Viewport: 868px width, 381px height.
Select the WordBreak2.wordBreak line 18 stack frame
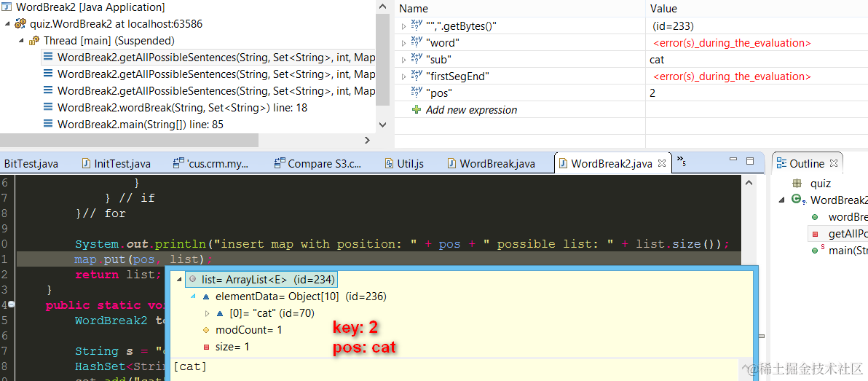coord(182,108)
